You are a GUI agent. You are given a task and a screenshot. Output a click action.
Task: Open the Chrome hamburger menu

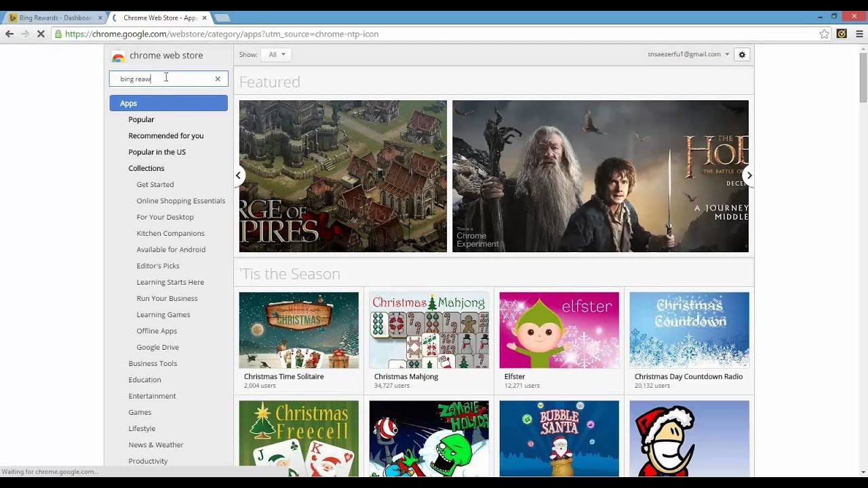coord(859,34)
